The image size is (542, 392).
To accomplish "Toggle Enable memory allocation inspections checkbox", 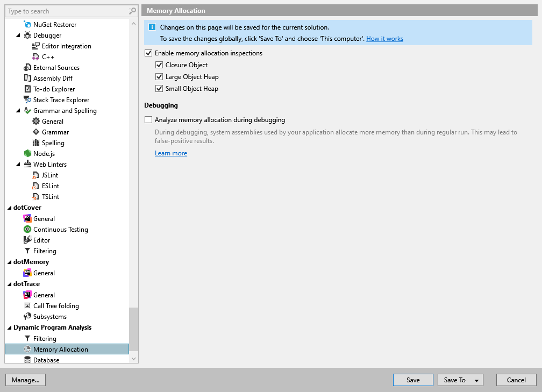I will pos(148,53).
